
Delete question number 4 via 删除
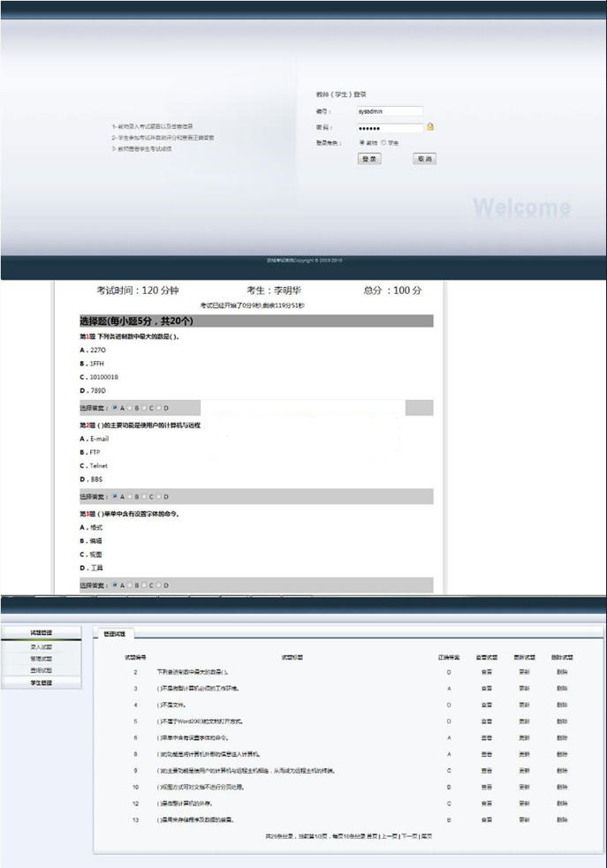pyautogui.click(x=562, y=706)
